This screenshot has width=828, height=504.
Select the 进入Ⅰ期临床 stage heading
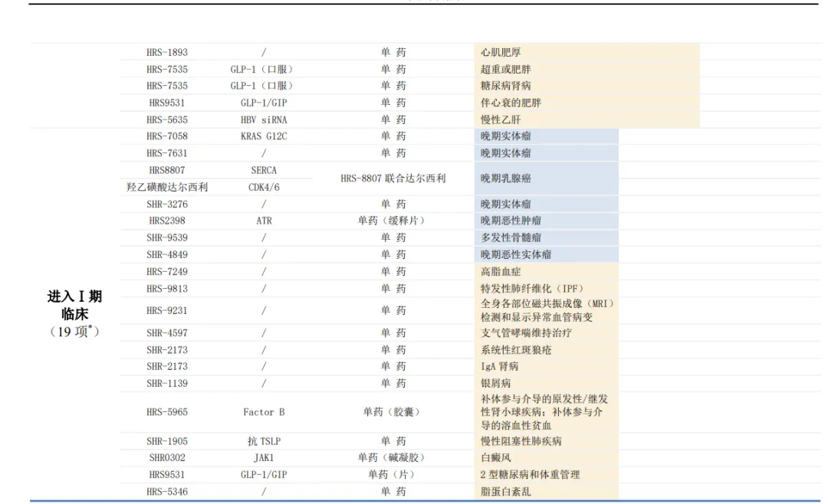pyautogui.click(x=74, y=305)
